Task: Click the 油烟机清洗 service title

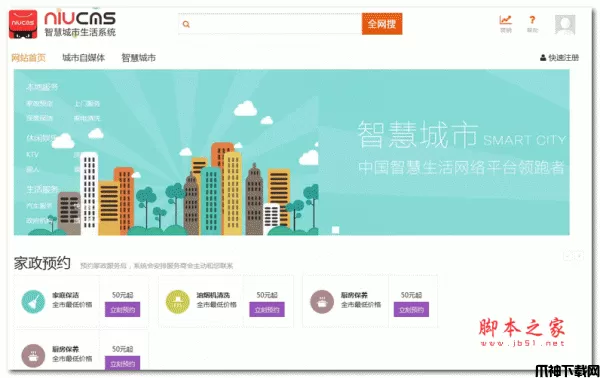Action: click(x=213, y=295)
